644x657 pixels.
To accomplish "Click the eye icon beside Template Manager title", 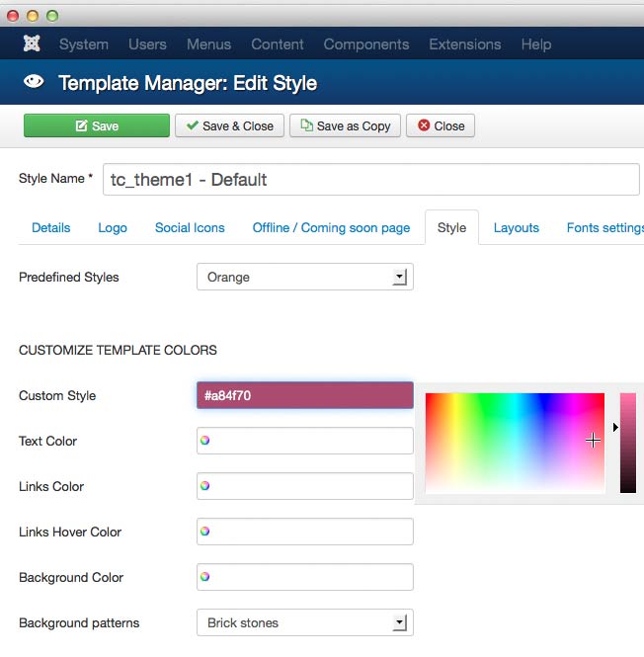I will coord(34,83).
